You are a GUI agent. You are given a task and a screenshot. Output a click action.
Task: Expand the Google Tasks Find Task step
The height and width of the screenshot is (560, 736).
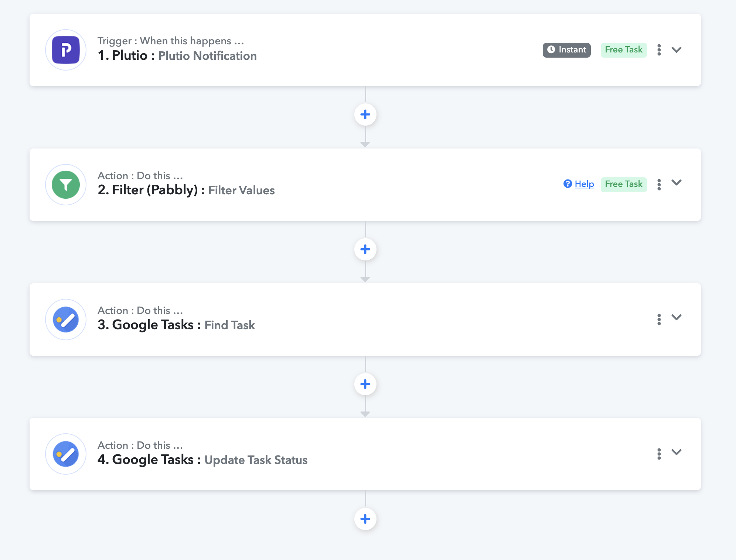pyautogui.click(x=677, y=317)
